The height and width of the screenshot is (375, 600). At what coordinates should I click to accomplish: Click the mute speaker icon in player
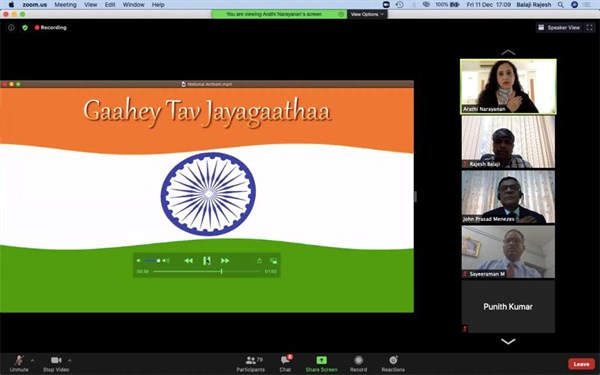[139, 261]
